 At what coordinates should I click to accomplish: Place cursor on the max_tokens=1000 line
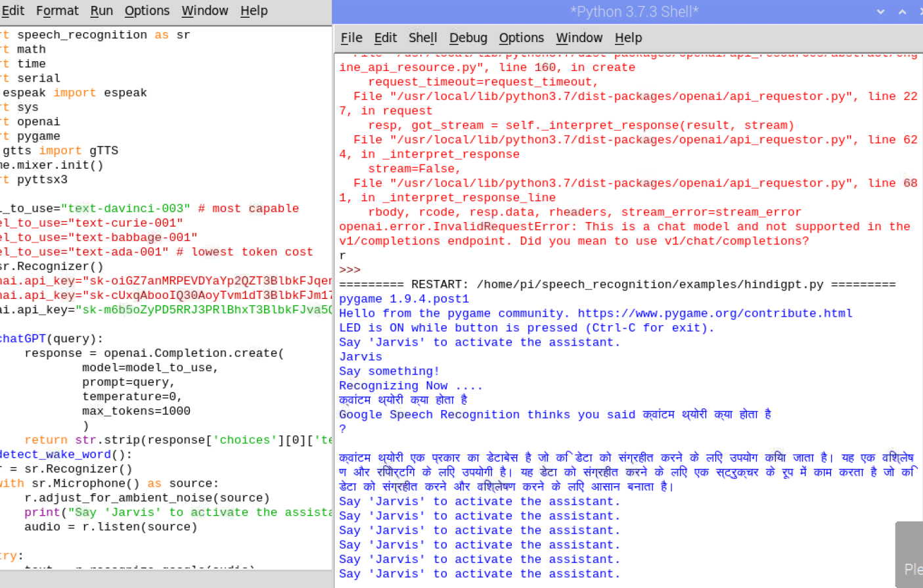136,411
